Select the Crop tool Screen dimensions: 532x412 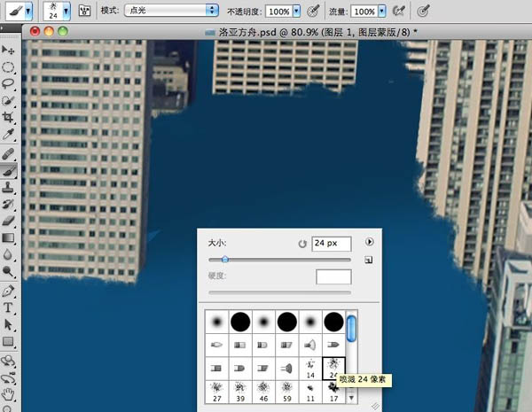pos(8,117)
